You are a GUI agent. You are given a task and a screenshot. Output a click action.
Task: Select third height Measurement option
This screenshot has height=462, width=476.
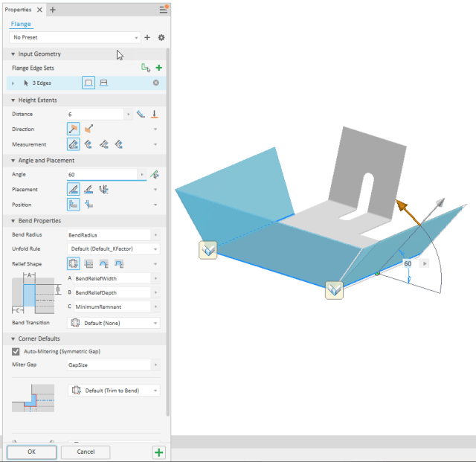[x=104, y=144]
